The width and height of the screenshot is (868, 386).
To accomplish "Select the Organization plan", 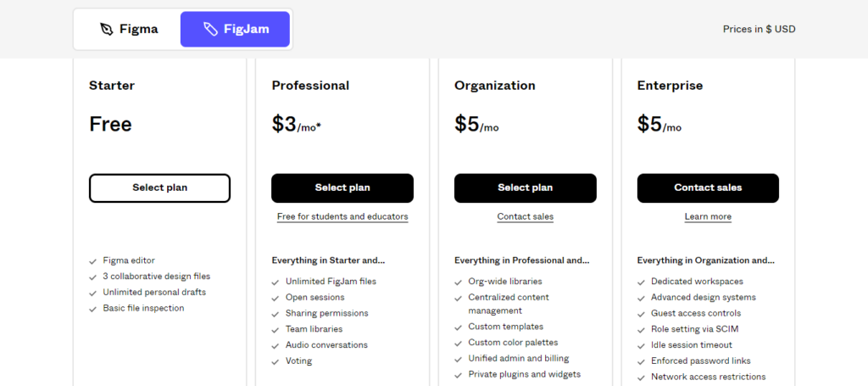I will pyautogui.click(x=526, y=187).
